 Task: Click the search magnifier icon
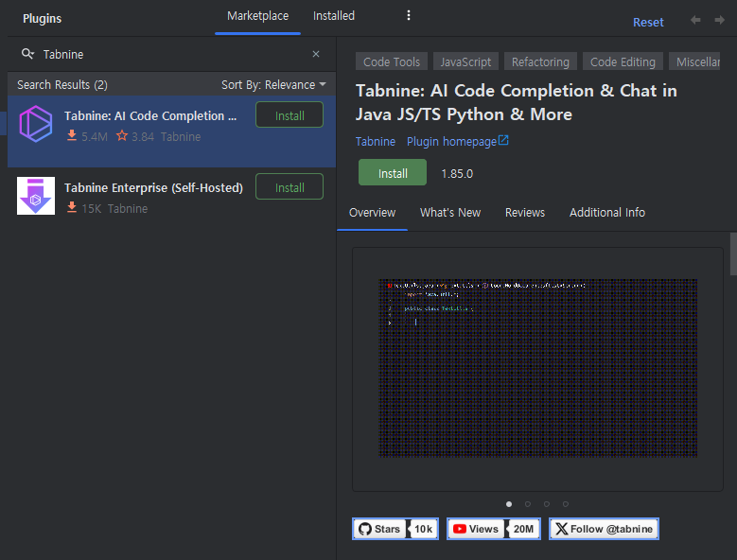[27, 54]
